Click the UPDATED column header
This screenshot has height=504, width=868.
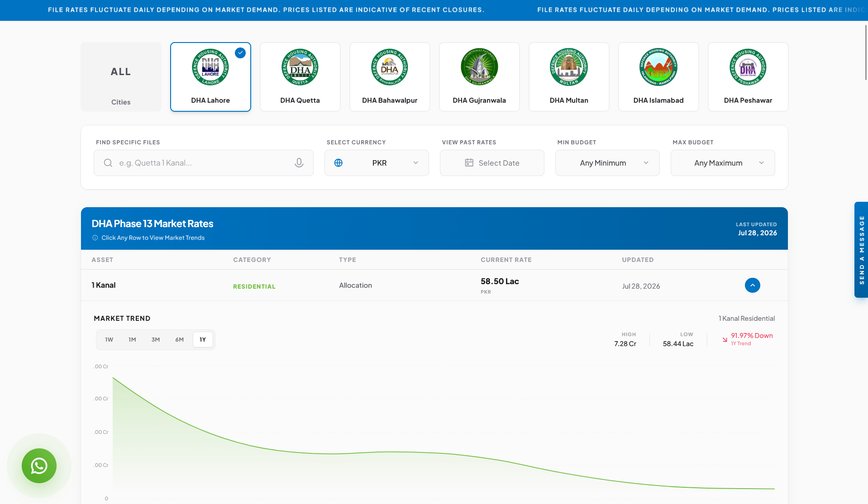click(x=638, y=260)
